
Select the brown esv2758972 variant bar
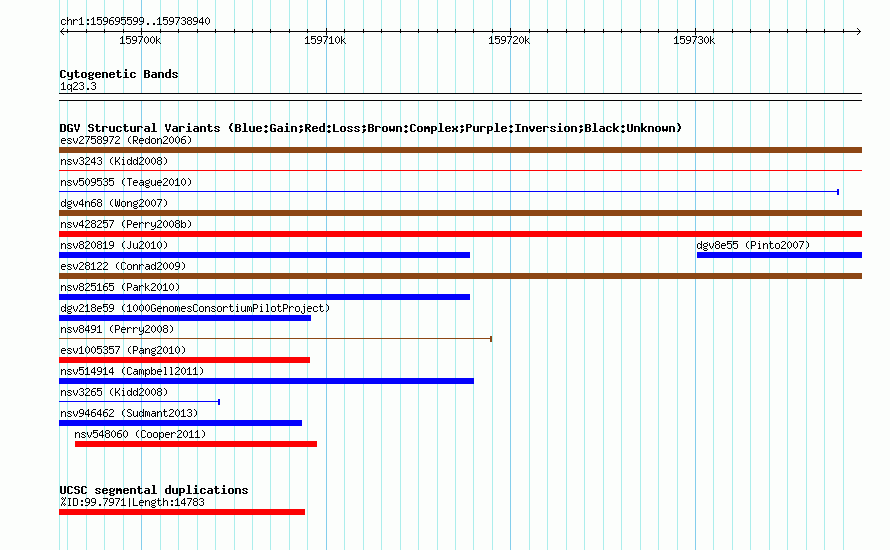460,150
